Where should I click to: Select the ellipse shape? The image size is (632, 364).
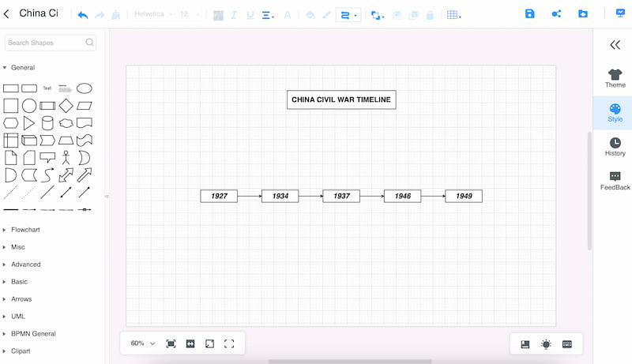pos(85,88)
